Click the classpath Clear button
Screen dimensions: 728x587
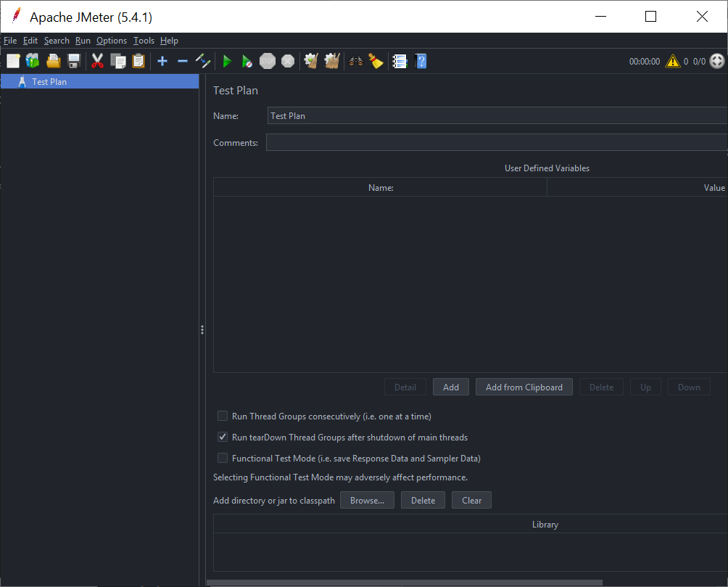coord(472,500)
